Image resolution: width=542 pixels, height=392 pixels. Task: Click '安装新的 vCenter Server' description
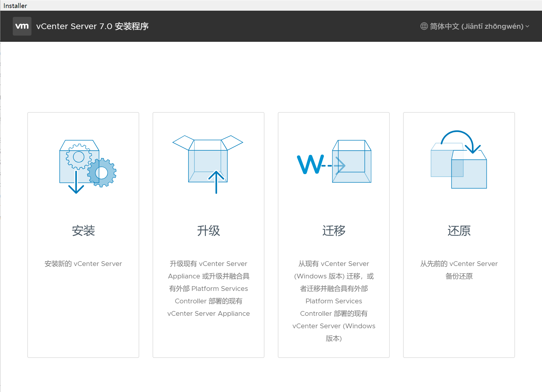(x=83, y=264)
